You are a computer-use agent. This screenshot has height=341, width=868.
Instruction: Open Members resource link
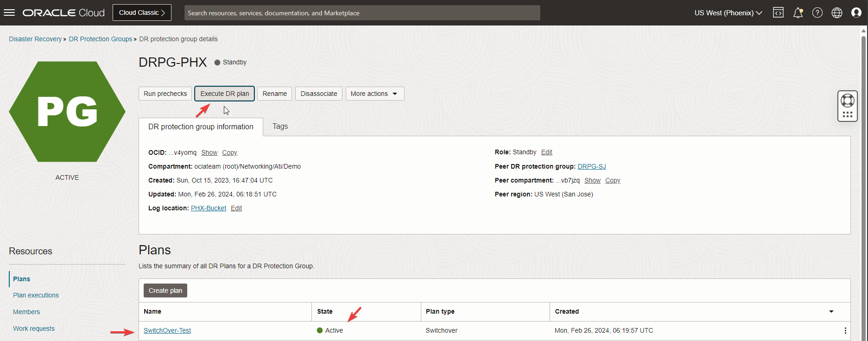[26, 312]
